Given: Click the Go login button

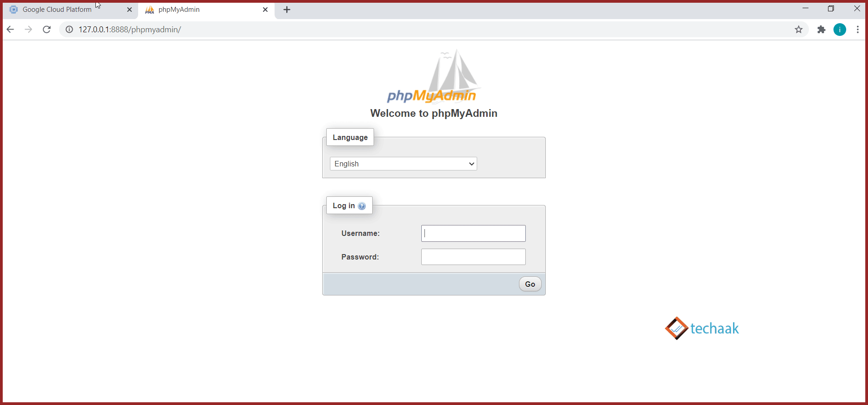Looking at the screenshot, I should pos(530,284).
